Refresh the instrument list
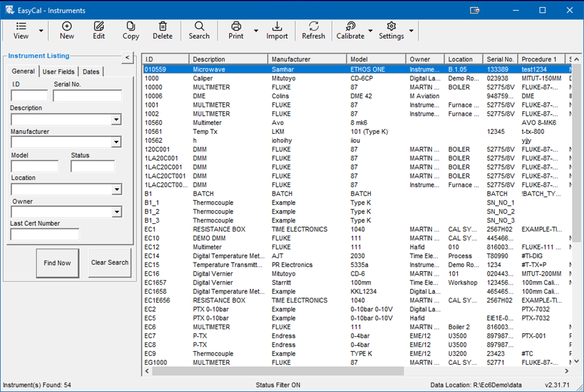Screen dimensions: 584x392 click(313, 27)
